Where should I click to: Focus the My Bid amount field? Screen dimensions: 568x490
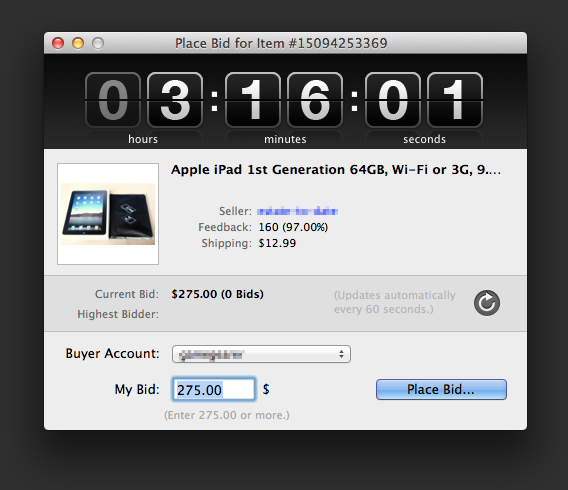[x=214, y=389]
